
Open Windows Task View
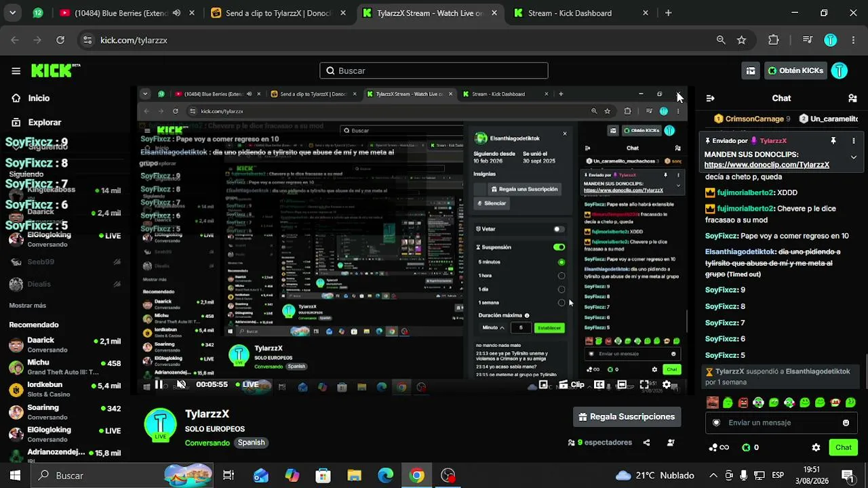pos(229,475)
